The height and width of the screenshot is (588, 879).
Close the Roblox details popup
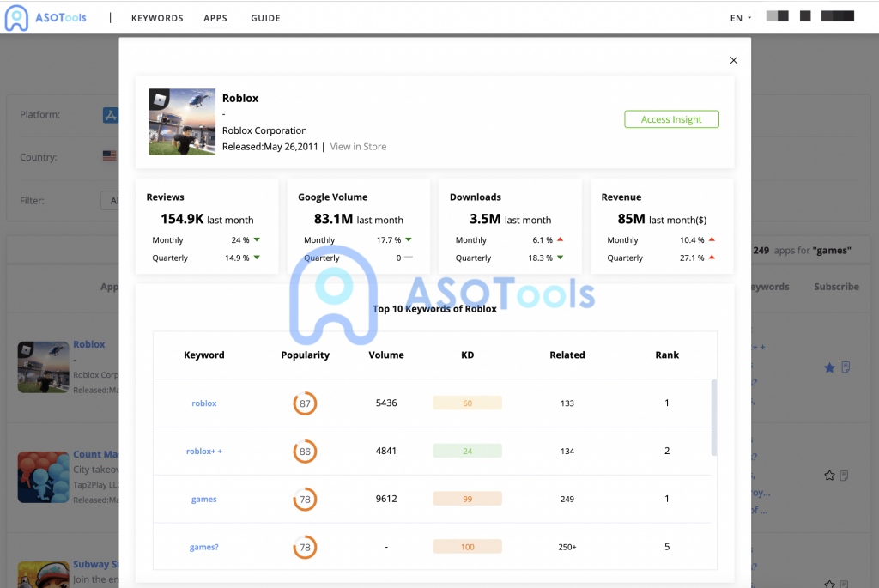[x=733, y=60]
